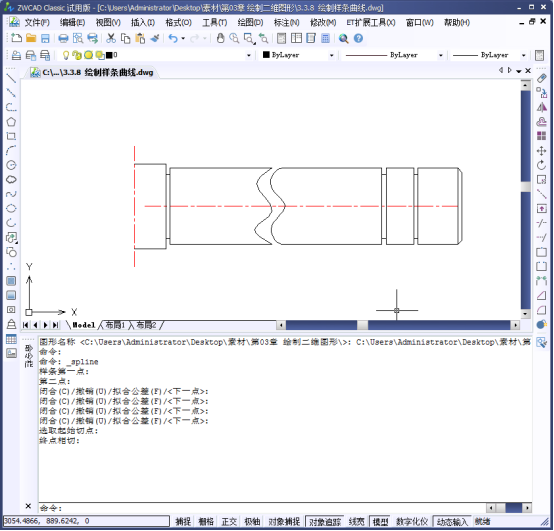Image resolution: width=554 pixels, height=531 pixels.
Task: Toggle 栅格 grid display in status bar
Action: (206, 521)
